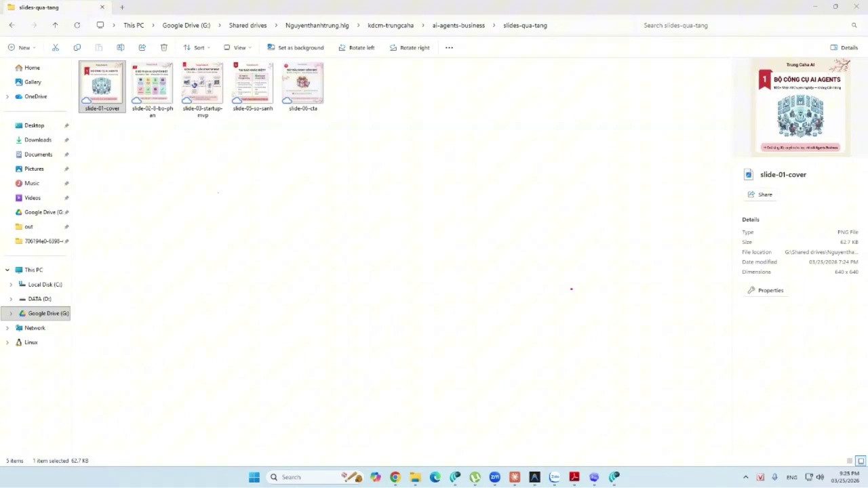868x488 pixels.
Task: Click Set as background button
Action: point(295,47)
